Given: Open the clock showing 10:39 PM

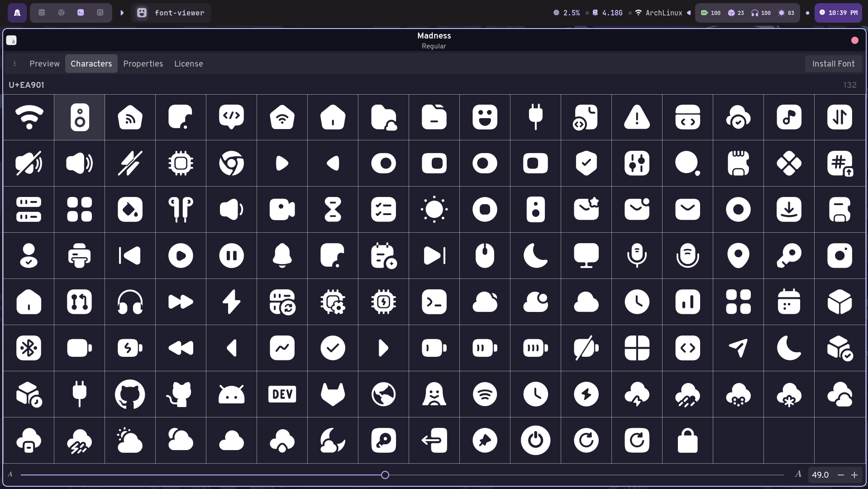Looking at the screenshot, I should pos(838,13).
